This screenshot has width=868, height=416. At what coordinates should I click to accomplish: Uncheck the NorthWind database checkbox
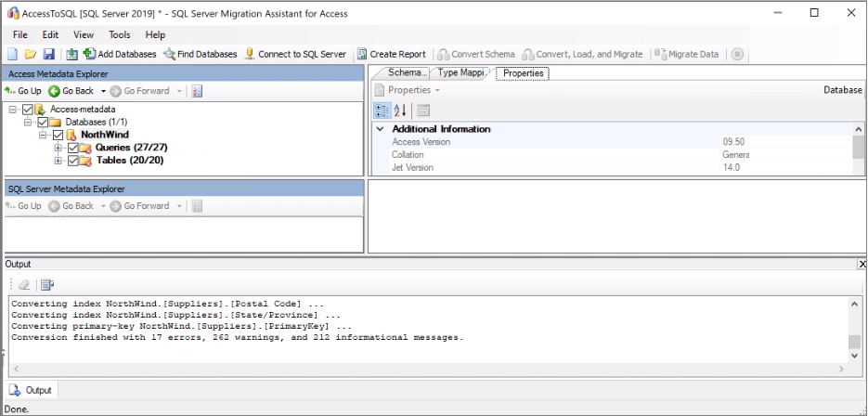58,135
